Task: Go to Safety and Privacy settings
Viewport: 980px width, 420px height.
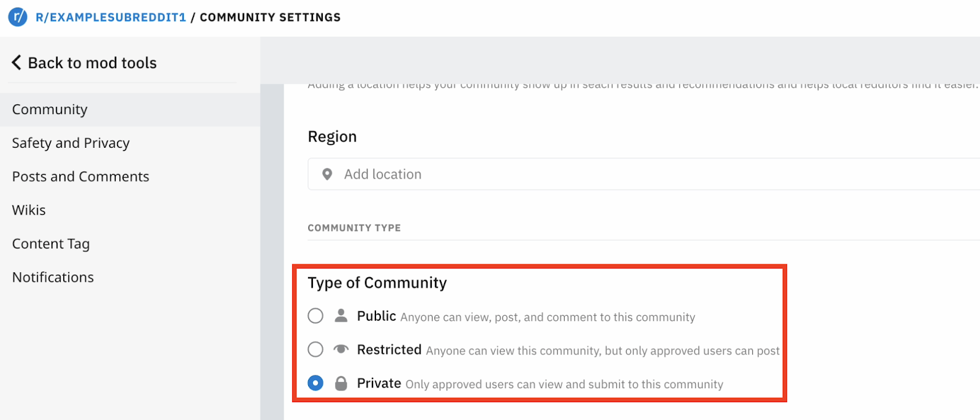Action: [x=71, y=143]
